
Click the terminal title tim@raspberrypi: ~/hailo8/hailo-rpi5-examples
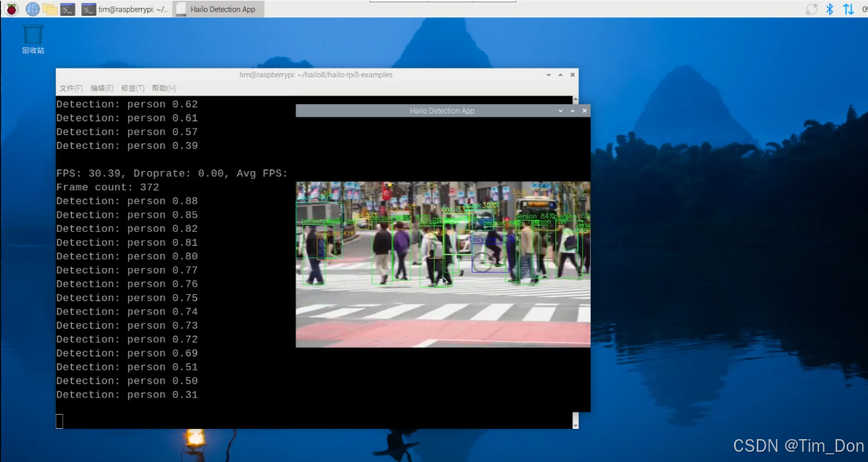316,75
